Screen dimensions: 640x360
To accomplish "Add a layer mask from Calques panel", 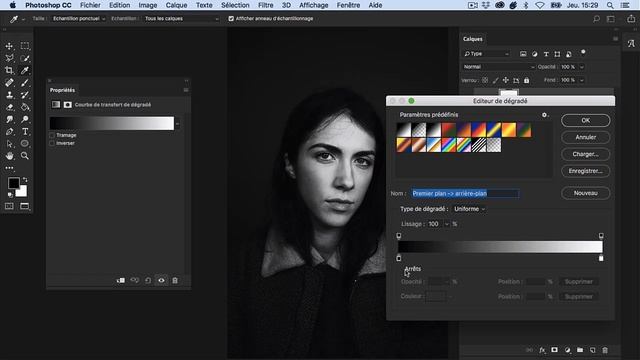I will click(x=554, y=350).
